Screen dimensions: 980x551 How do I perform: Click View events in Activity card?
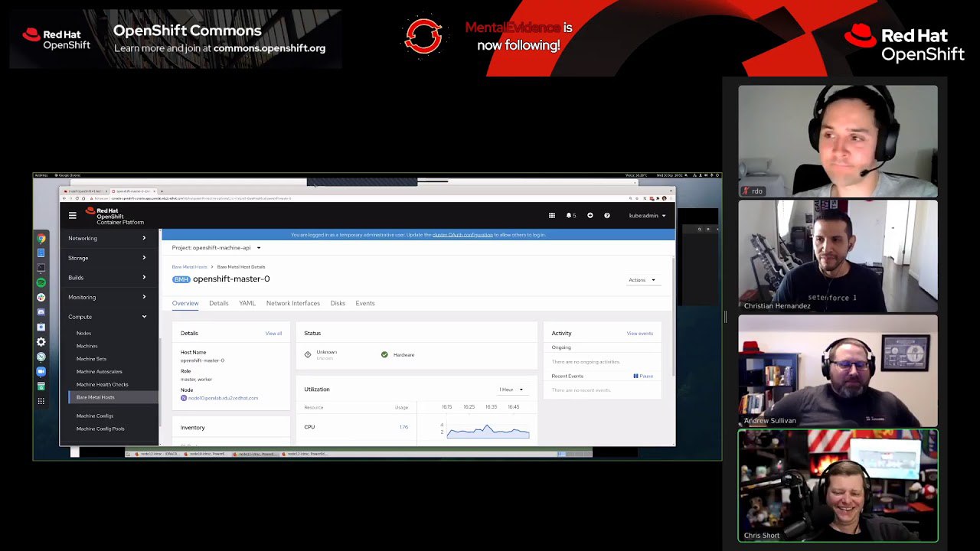click(x=640, y=334)
